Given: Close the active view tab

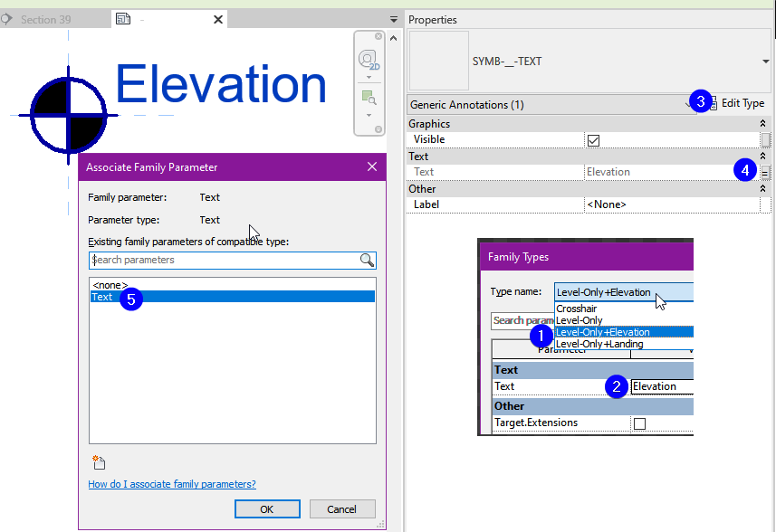Looking at the screenshot, I should tap(217, 20).
